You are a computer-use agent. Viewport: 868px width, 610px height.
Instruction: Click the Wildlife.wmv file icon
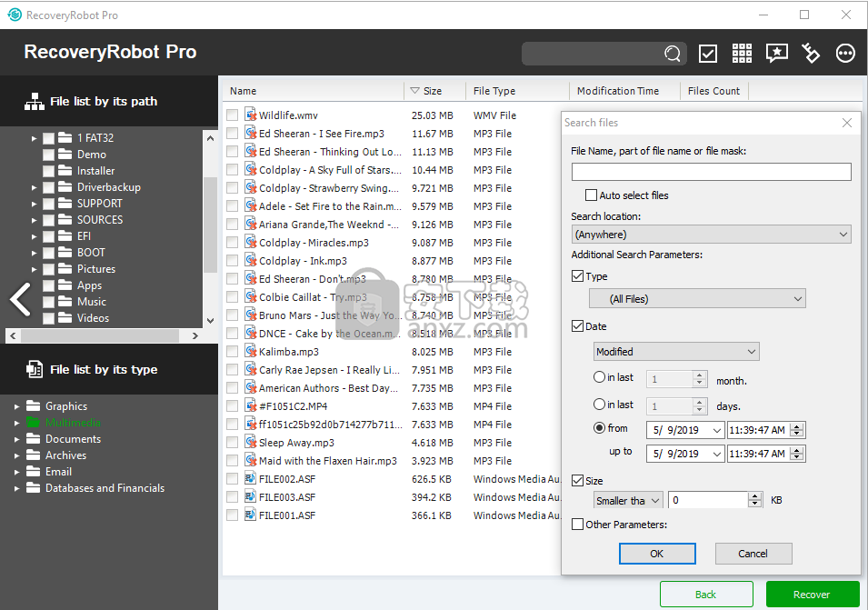(250, 115)
